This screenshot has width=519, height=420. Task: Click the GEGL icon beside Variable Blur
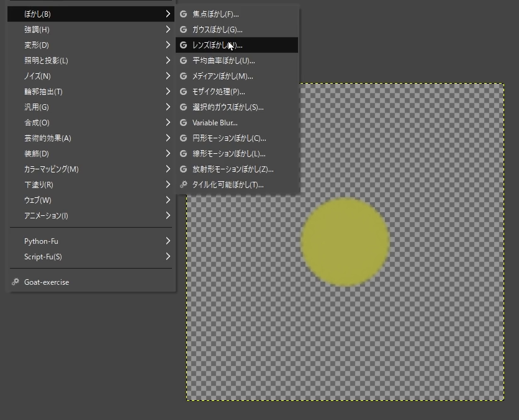pyautogui.click(x=183, y=123)
